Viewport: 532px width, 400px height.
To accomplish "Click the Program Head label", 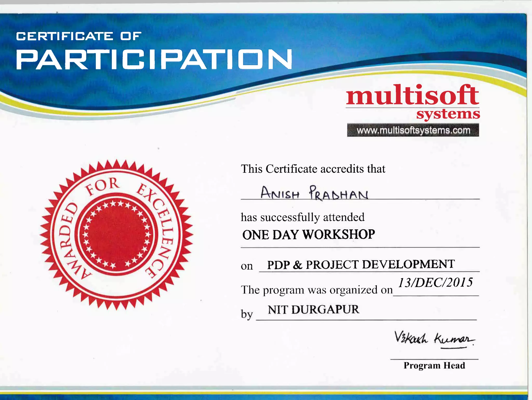I will tap(434, 365).
